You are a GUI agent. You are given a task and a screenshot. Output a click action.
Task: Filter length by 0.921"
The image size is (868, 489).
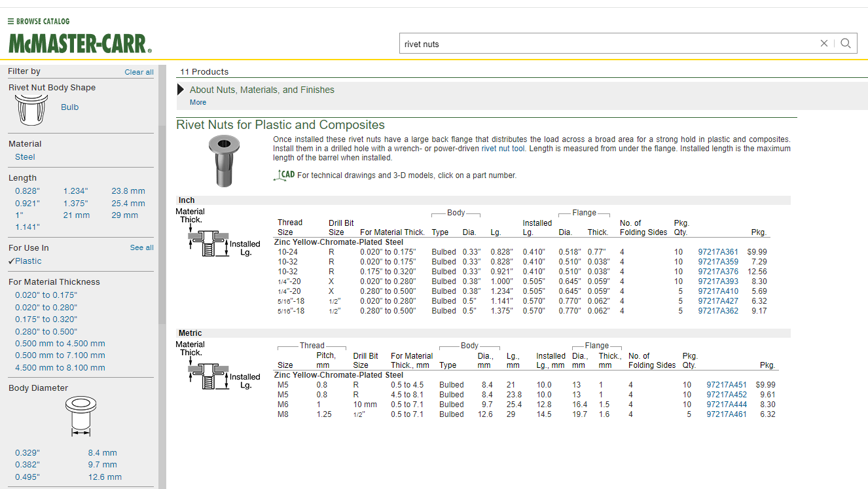27,203
